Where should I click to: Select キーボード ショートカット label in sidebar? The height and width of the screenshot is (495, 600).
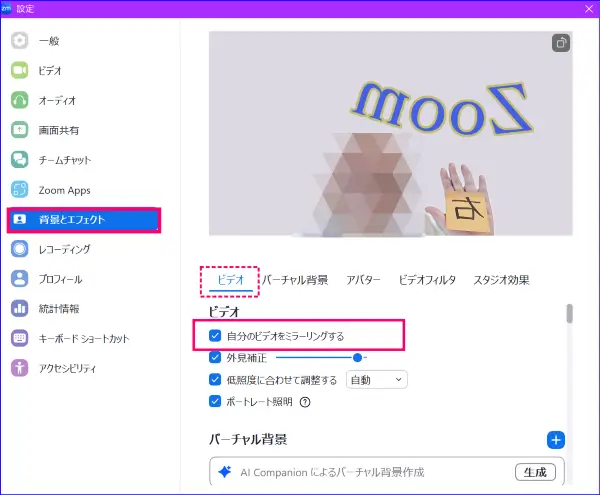(x=84, y=339)
